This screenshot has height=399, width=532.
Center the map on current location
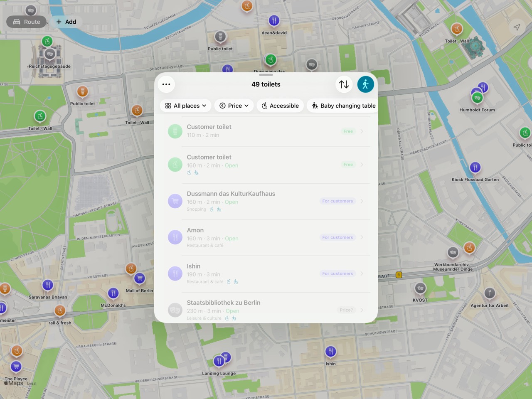coord(517,27)
